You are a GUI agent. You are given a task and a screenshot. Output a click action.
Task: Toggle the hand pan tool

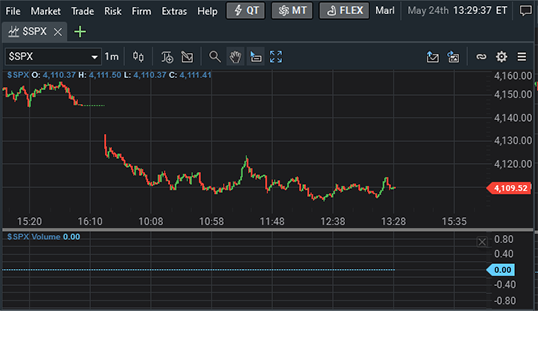(x=235, y=57)
